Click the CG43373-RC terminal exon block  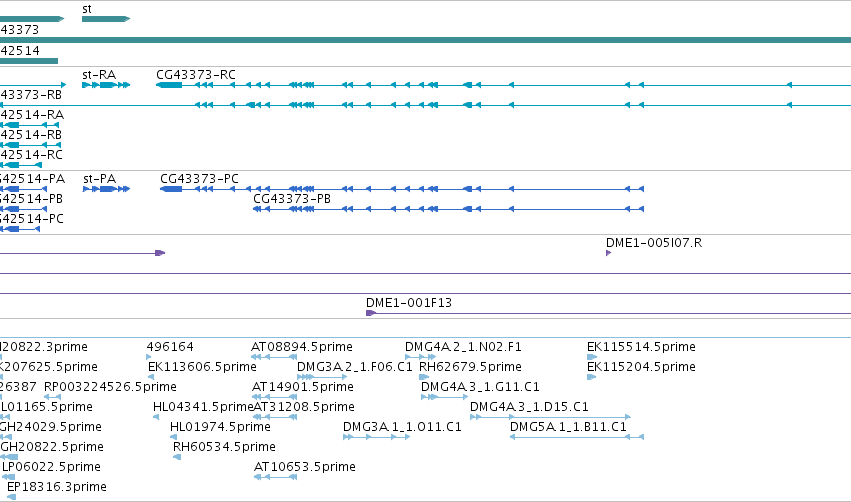[x=169, y=85]
